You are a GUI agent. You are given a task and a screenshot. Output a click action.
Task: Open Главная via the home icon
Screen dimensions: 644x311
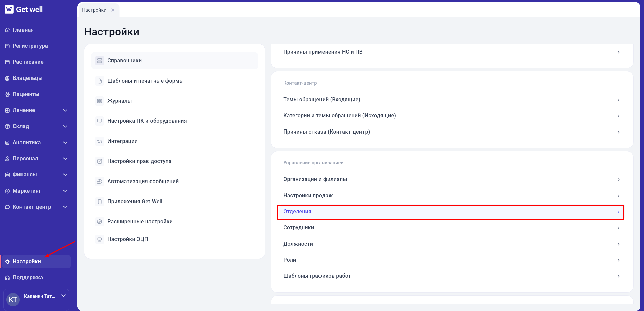(7, 30)
